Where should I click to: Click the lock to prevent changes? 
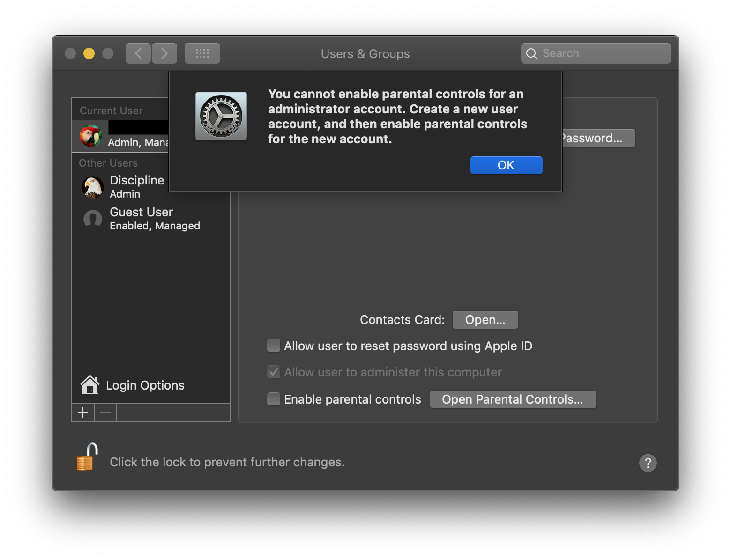tap(87, 457)
